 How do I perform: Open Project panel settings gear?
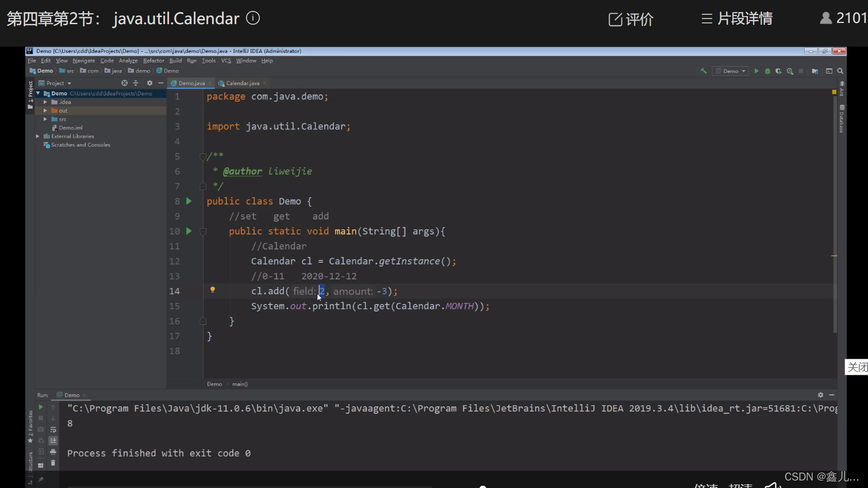(x=149, y=83)
